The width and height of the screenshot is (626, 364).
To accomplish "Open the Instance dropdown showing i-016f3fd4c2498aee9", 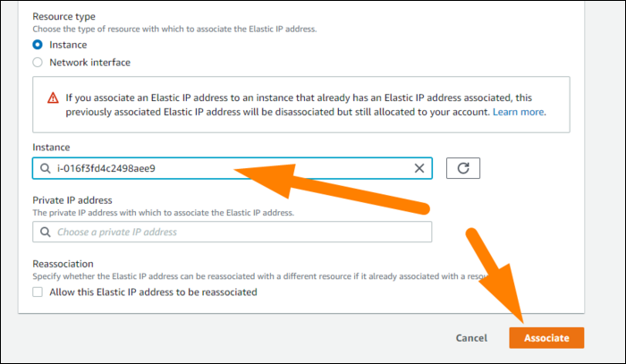I will click(x=224, y=168).
